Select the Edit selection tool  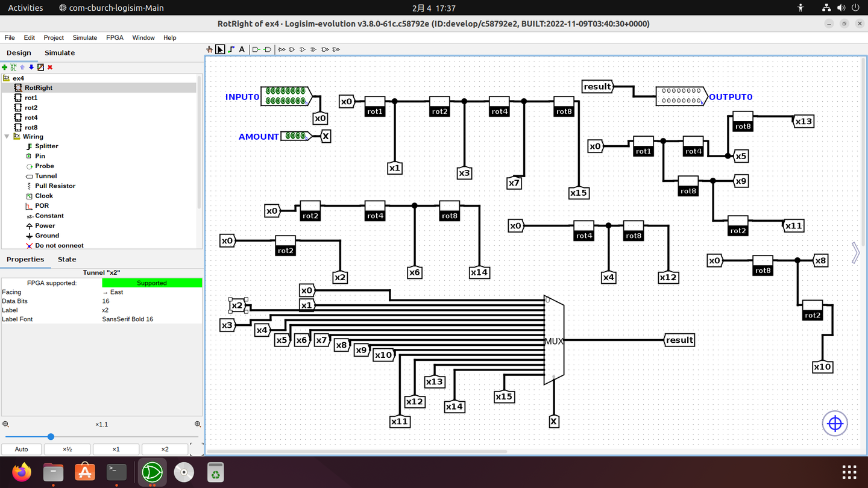tap(219, 49)
